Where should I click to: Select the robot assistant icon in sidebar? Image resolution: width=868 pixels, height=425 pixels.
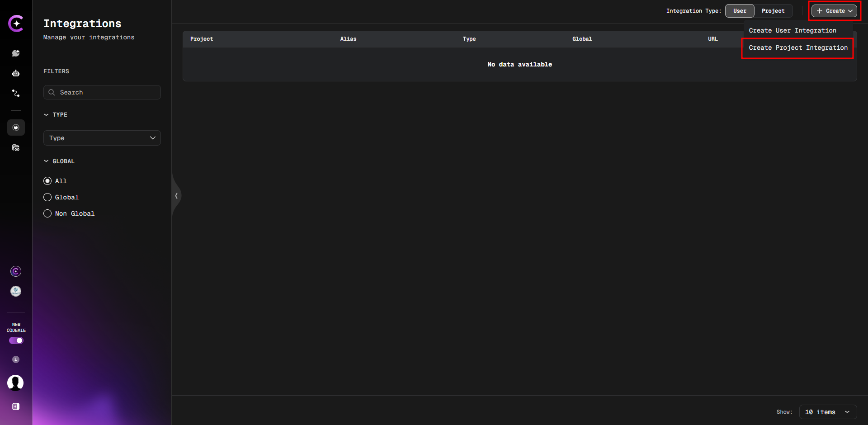(x=16, y=73)
